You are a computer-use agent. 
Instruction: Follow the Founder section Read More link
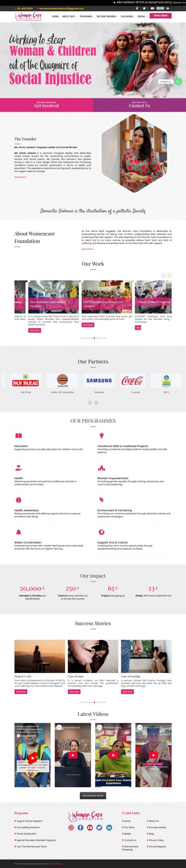pos(20,177)
